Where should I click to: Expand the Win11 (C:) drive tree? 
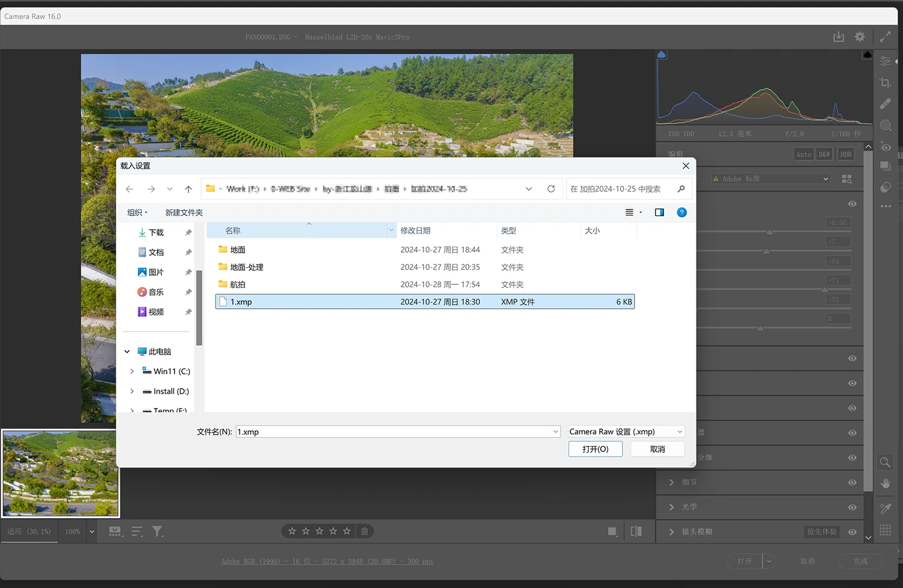coord(132,371)
